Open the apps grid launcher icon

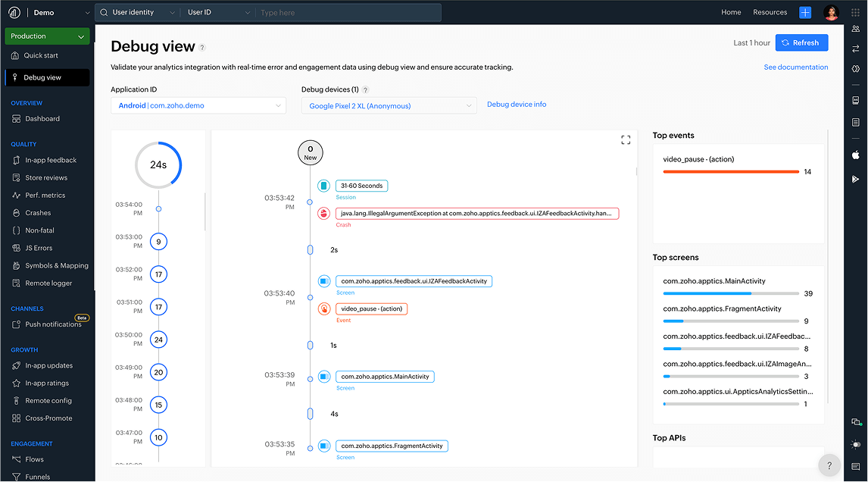pos(855,12)
